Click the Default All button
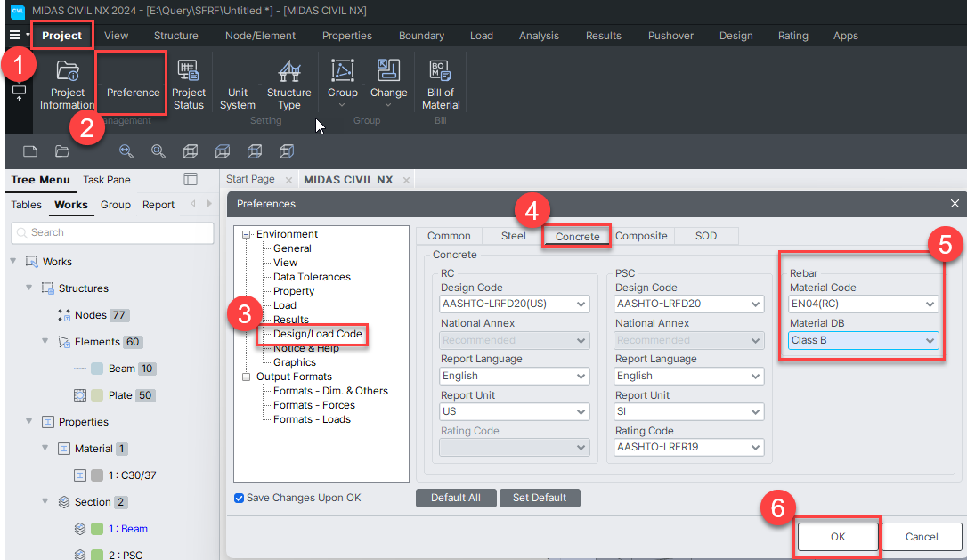 (x=456, y=498)
